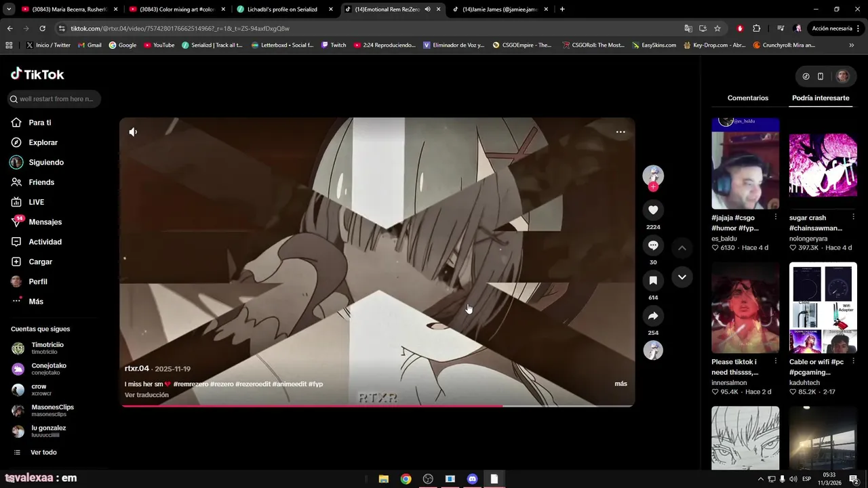The height and width of the screenshot is (488, 868).
Task: Open the sound disc below share button
Action: pos(653,350)
